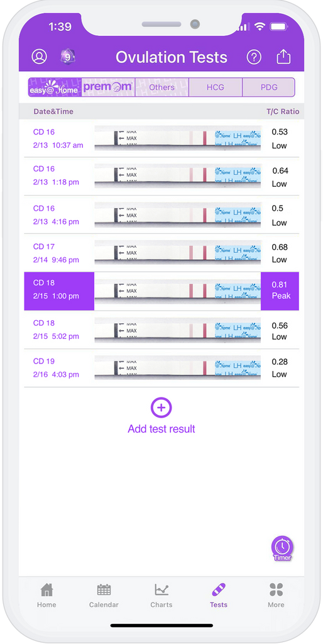Tap the Add test result link
Screen dimensions: 323x644
pos(161,429)
